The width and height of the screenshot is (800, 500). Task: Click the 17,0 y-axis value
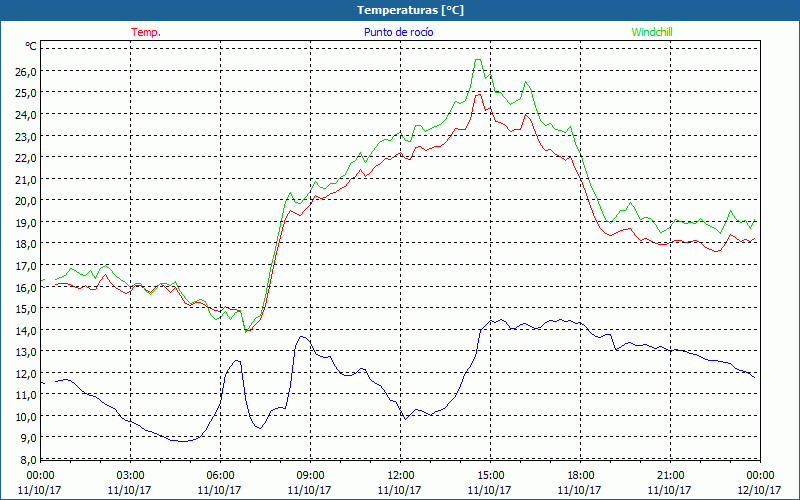[26, 266]
